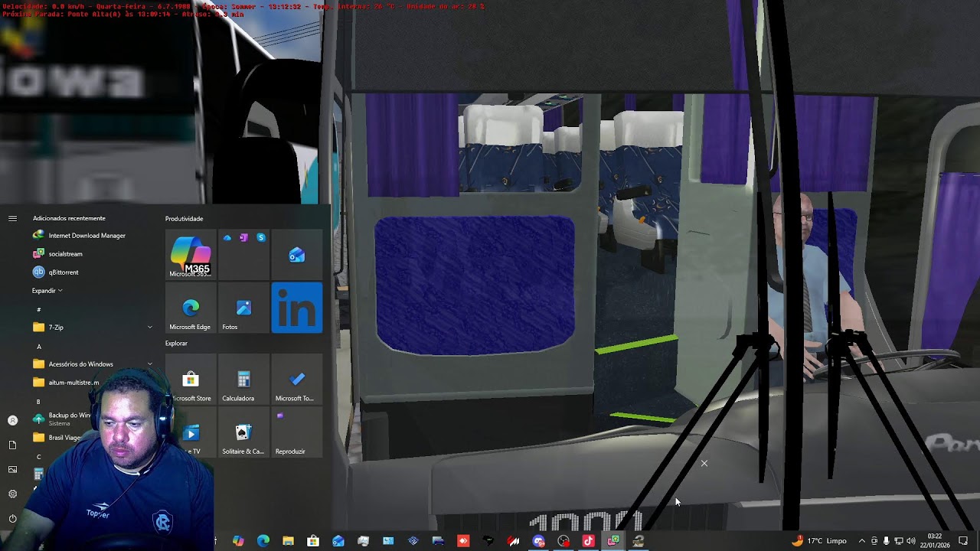
Task: Open the Outlook mail tile
Action: tap(296, 255)
